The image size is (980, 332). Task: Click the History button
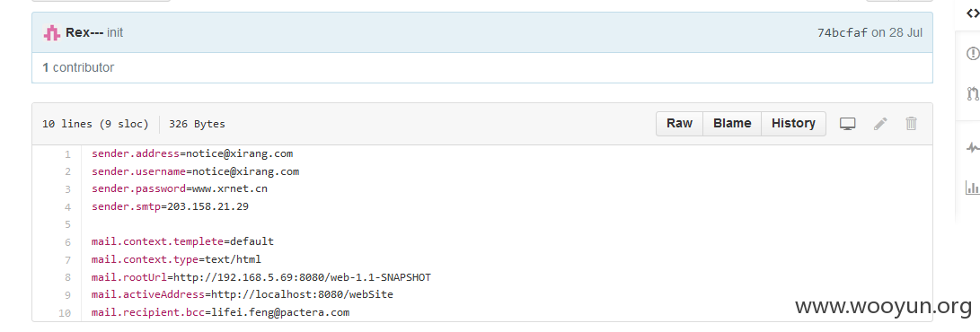pos(793,124)
